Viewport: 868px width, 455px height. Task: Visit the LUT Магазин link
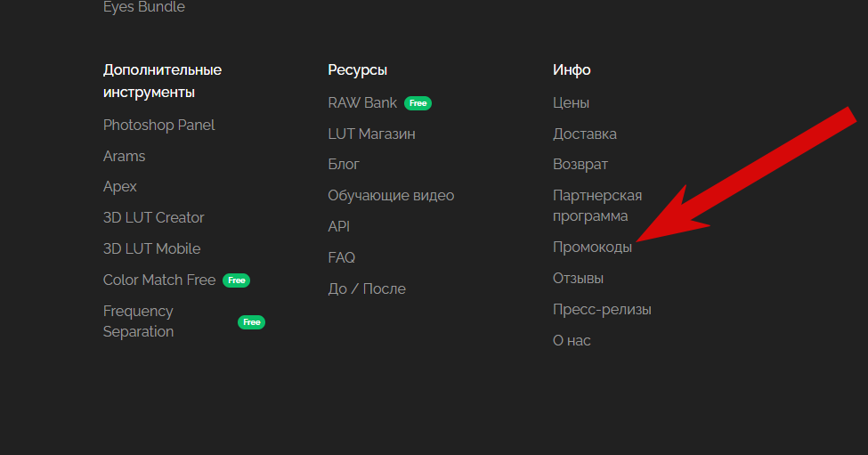coord(371,134)
